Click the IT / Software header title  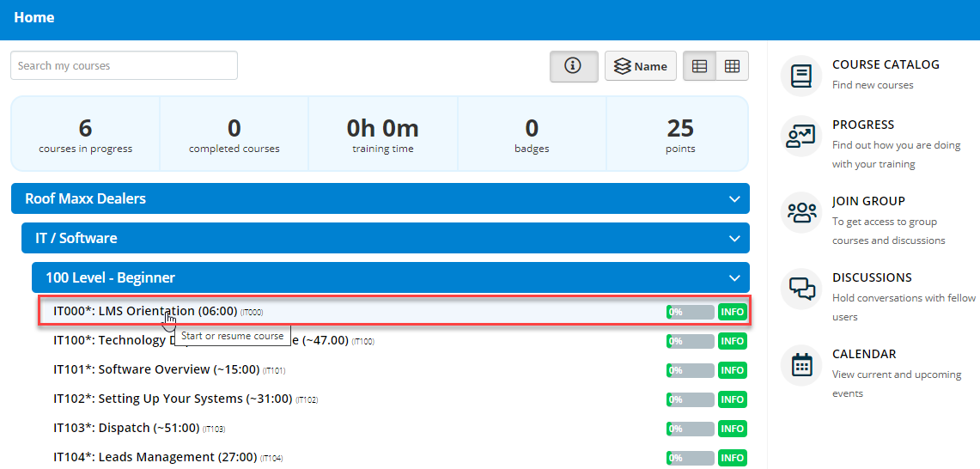(x=76, y=238)
